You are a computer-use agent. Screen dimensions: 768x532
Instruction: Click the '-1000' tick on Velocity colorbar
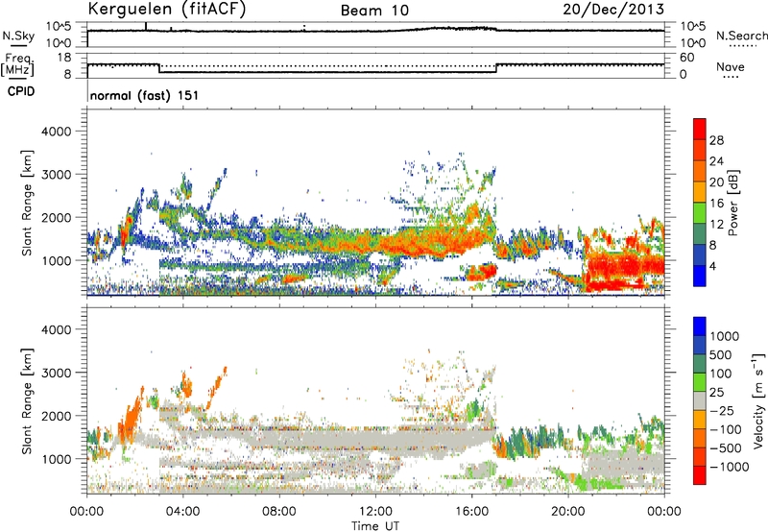[730, 467]
